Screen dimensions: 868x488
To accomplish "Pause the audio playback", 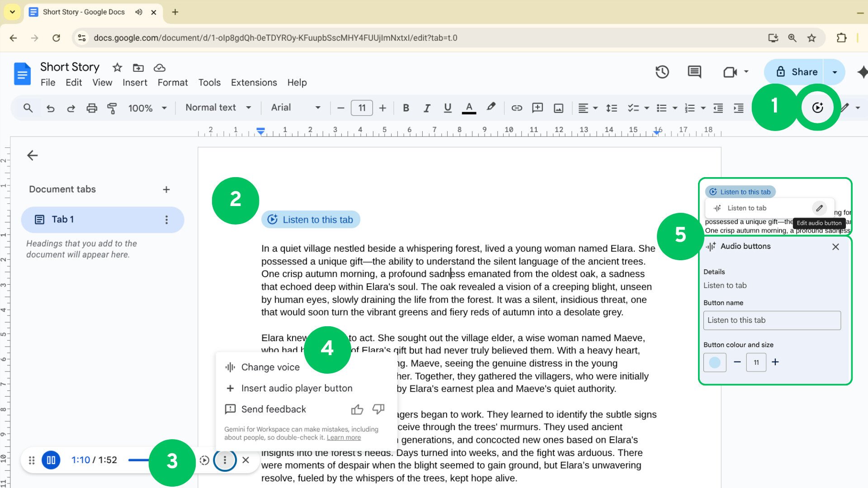I will coord(51,460).
